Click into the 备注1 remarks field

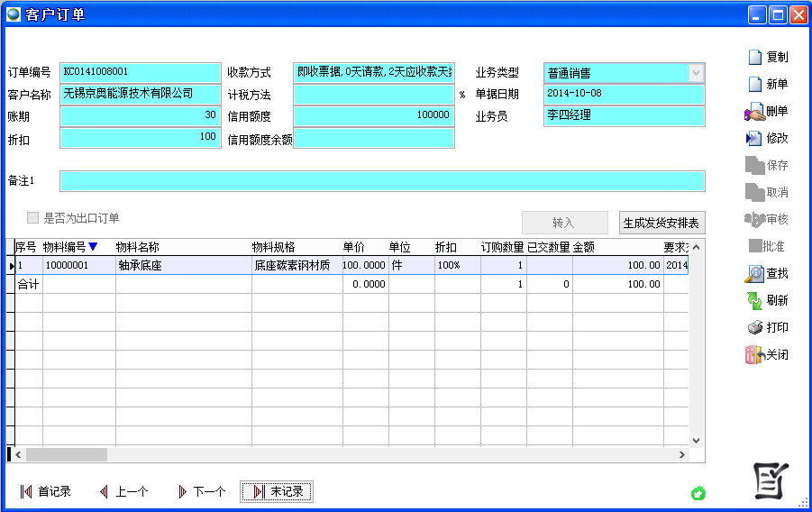tap(382, 181)
